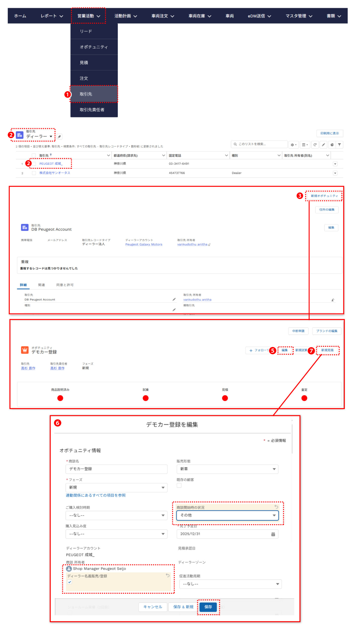This screenshot has height=644, width=355.
Task: Expand the 販売形態 dropdown showing 新車
Action: tap(227, 469)
